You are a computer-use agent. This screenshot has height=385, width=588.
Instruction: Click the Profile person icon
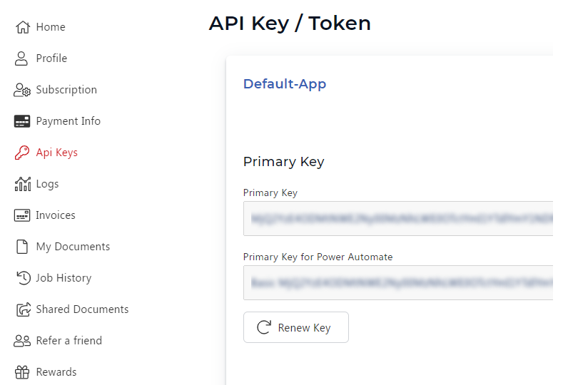[x=21, y=58]
